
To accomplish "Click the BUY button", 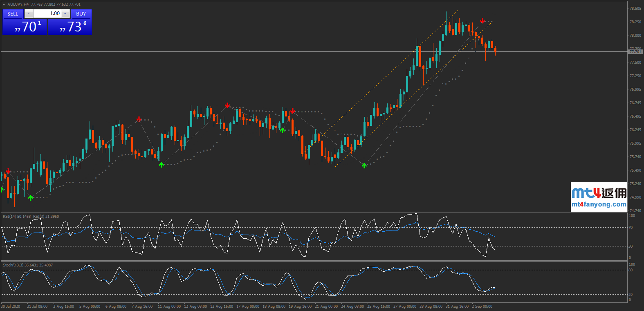I will 81,14.
